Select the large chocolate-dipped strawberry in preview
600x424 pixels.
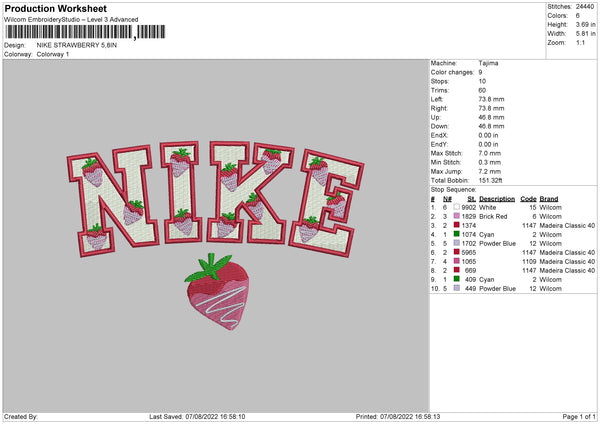(217, 292)
